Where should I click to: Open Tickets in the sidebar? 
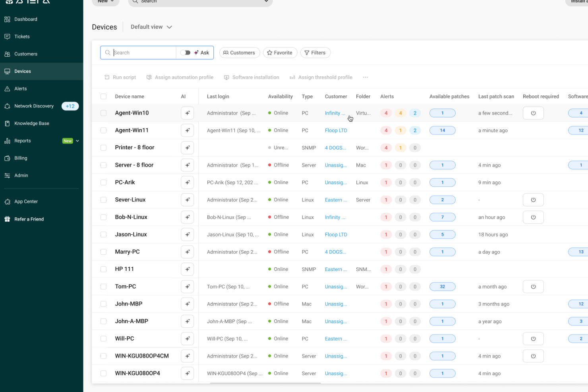(22, 36)
